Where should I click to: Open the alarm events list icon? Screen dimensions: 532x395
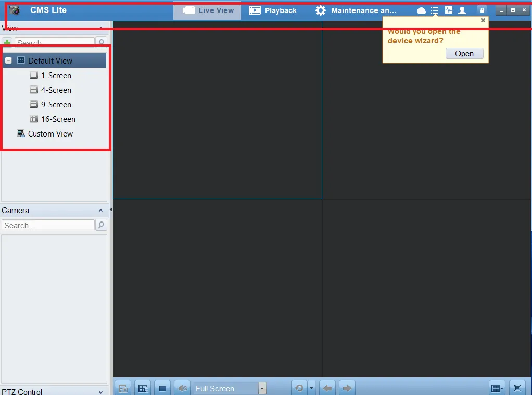pyautogui.click(x=435, y=10)
